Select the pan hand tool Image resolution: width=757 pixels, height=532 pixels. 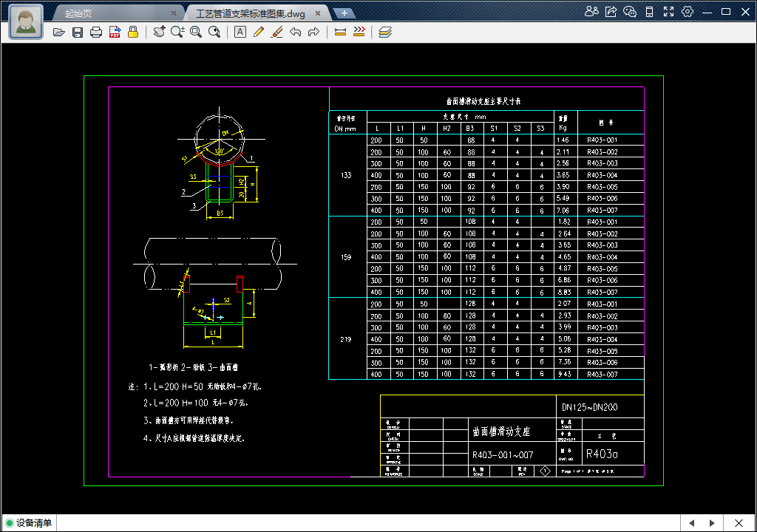tap(159, 32)
